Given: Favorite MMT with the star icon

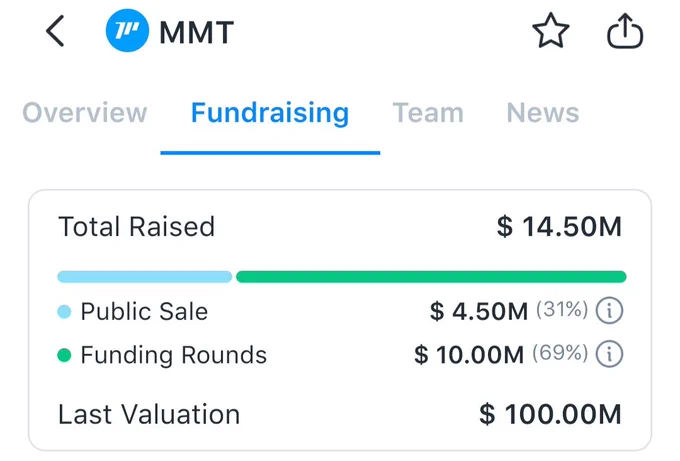Looking at the screenshot, I should point(550,30).
